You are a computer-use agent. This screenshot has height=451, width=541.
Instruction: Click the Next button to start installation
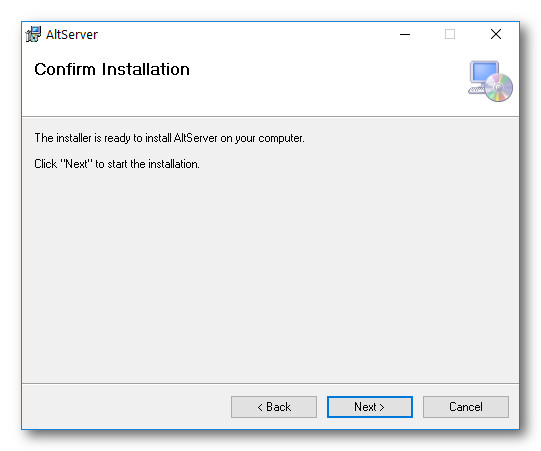point(370,407)
